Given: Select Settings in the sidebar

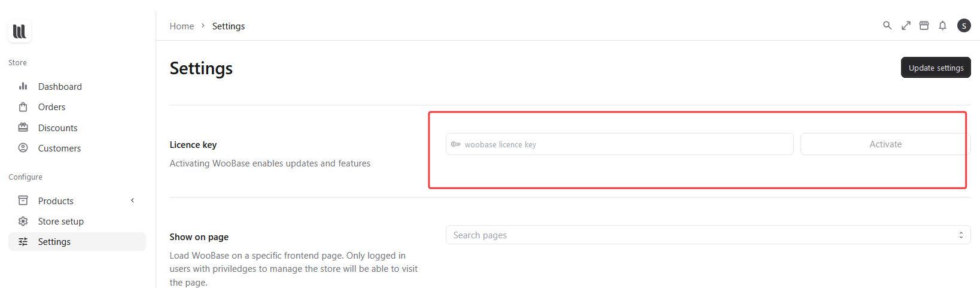Looking at the screenshot, I should (x=54, y=242).
